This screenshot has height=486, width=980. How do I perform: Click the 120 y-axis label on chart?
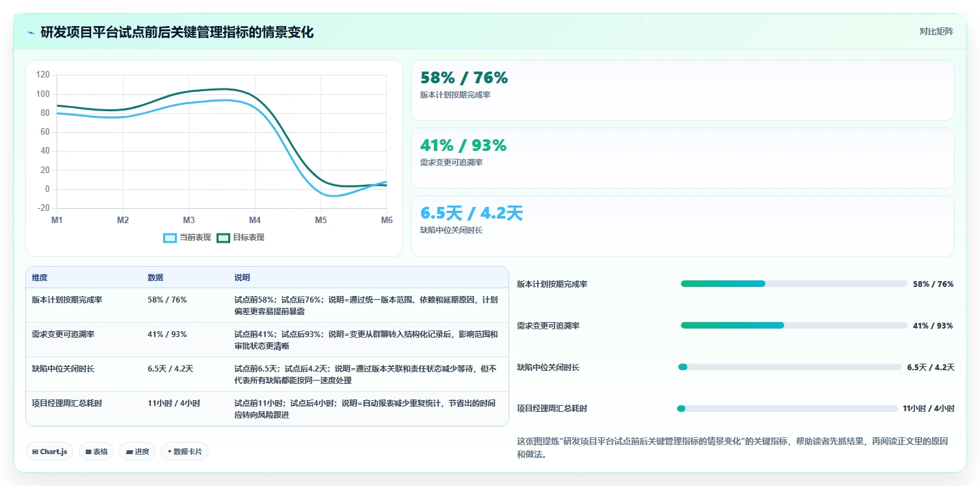[43, 75]
